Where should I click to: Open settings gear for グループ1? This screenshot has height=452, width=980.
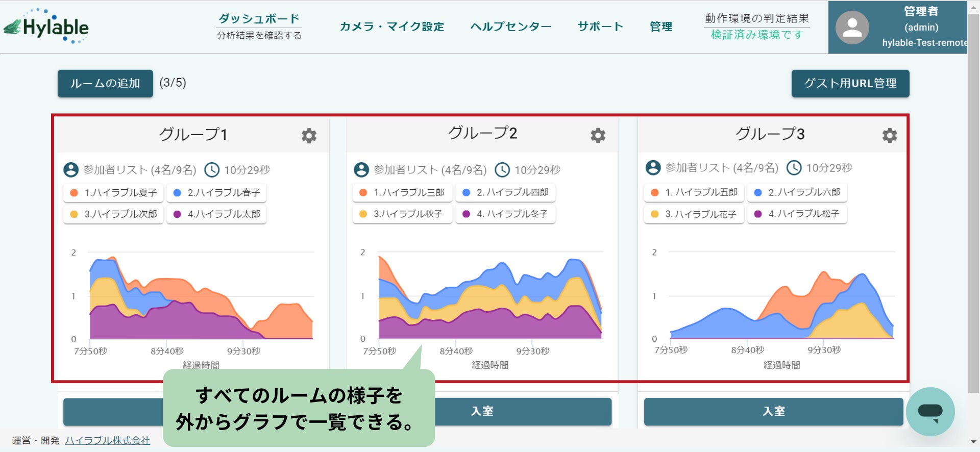click(x=309, y=136)
